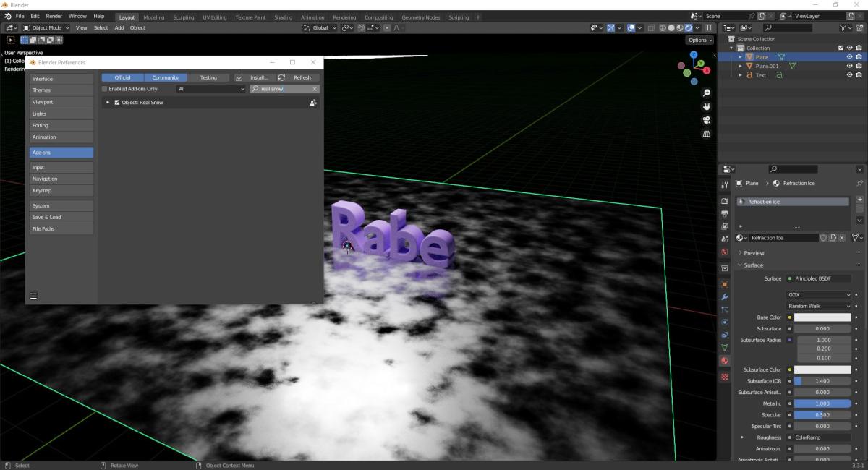The height and width of the screenshot is (470, 868).
Task: Open the Global transform orientation dropdown
Action: (x=321, y=27)
